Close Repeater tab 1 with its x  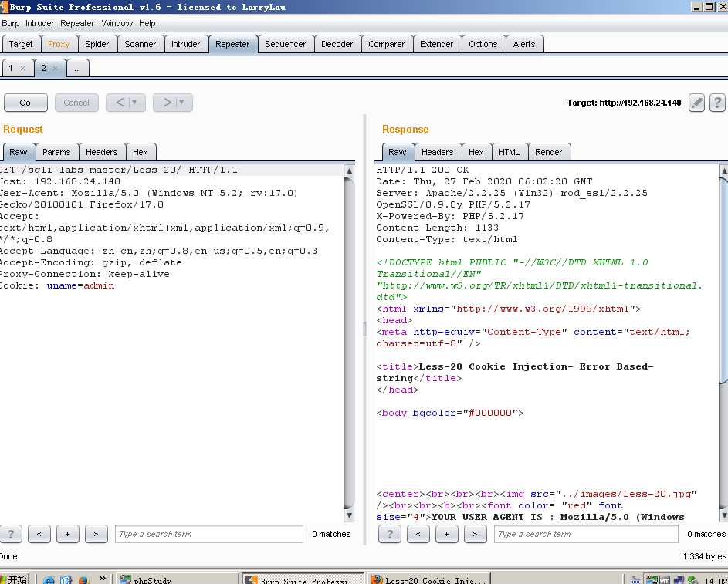tap(22, 69)
